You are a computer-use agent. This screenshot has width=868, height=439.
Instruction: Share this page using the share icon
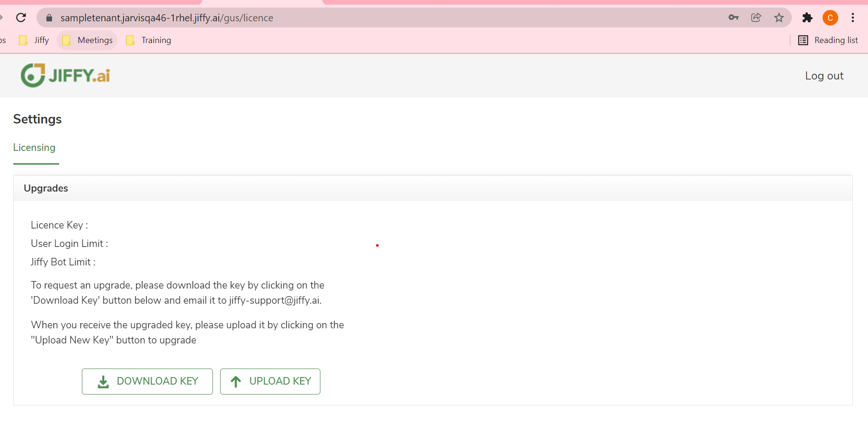click(756, 18)
